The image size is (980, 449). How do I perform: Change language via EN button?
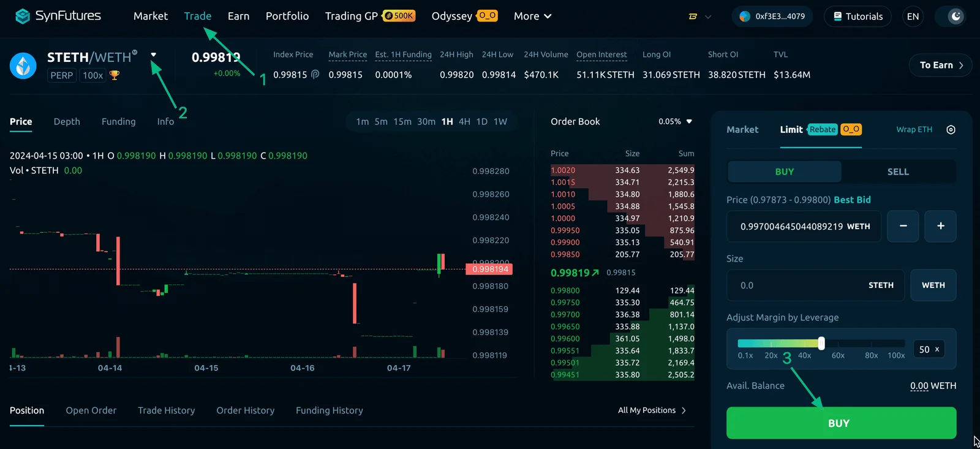click(x=913, y=17)
